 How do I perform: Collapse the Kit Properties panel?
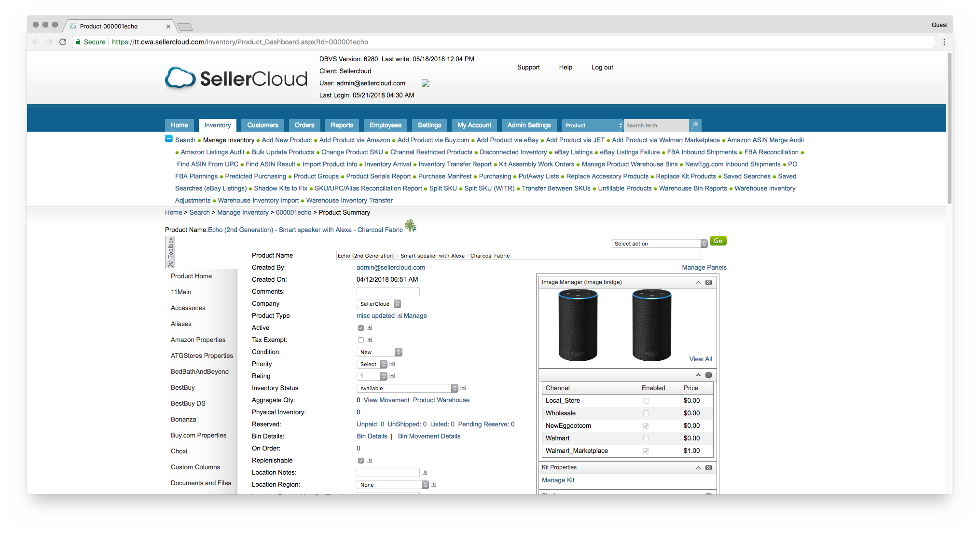click(698, 467)
